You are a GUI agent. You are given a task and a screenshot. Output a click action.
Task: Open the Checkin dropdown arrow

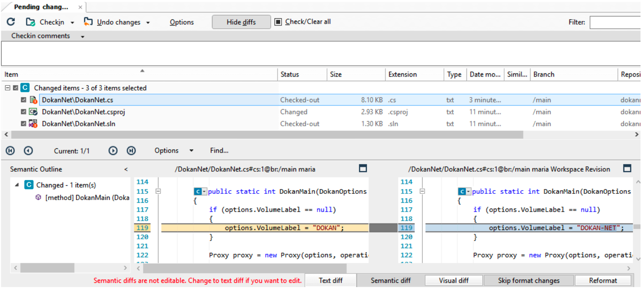point(72,23)
